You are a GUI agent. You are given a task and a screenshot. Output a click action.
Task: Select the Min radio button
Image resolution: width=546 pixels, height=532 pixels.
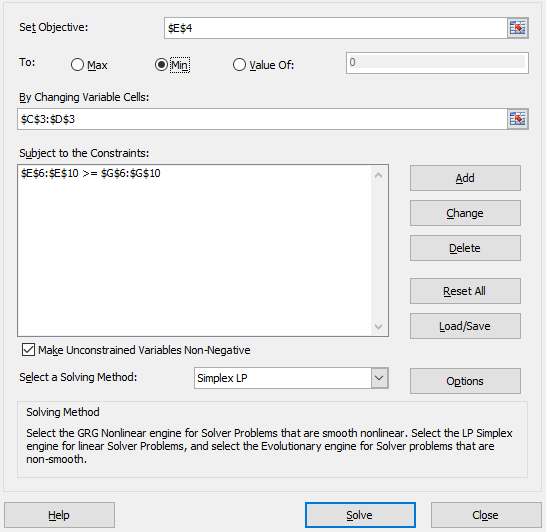(161, 65)
